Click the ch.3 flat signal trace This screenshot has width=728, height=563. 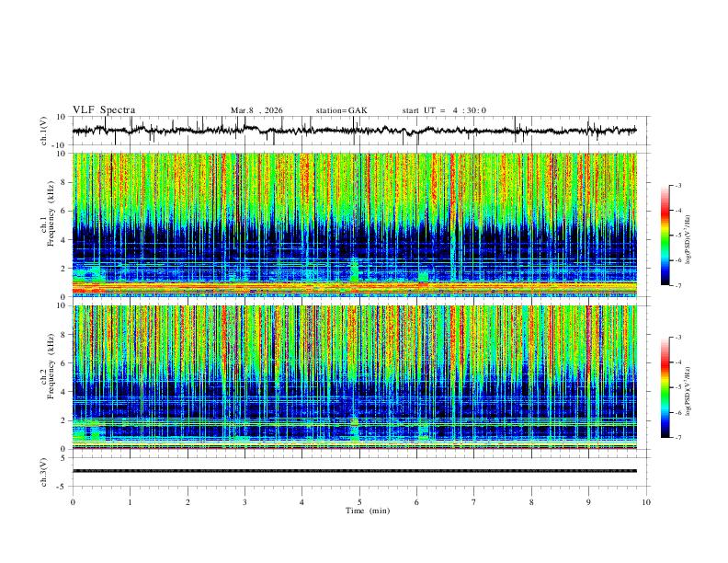(354, 471)
